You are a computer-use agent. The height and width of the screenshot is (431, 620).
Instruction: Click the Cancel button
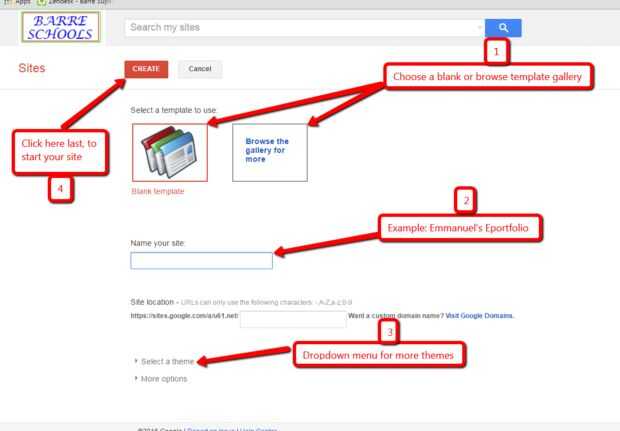pyautogui.click(x=200, y=69)
